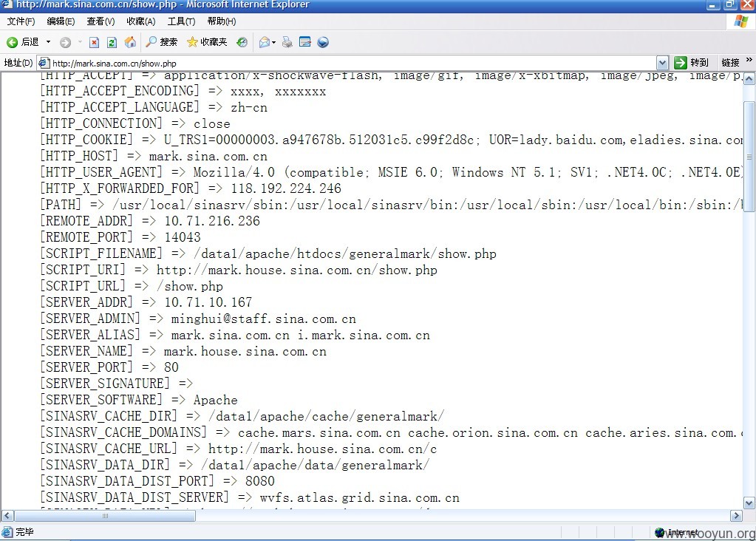Click the SERVER_ADMIN email minghui@staff.sina.com.cn
The width and height of the screenshot is (756, 541).
click(x=263, y=319)
